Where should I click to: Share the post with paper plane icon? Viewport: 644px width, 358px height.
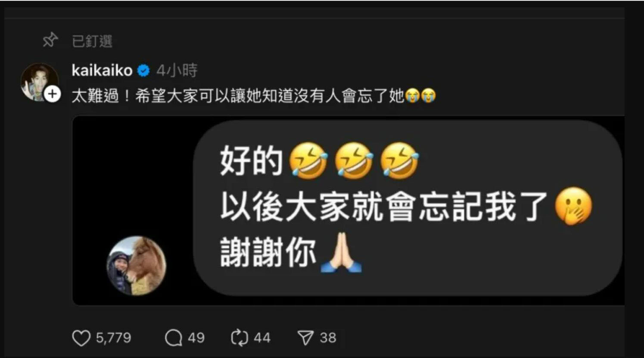(x=305, y=338)
